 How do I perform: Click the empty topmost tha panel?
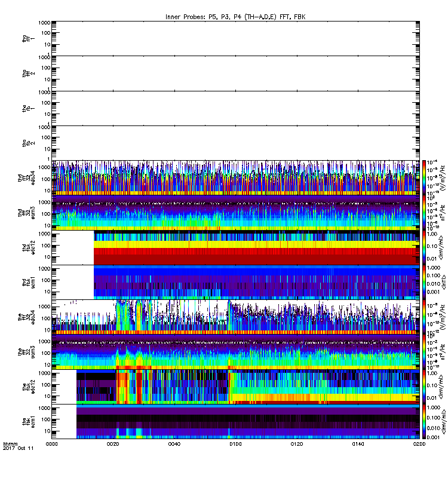point(235,38)
